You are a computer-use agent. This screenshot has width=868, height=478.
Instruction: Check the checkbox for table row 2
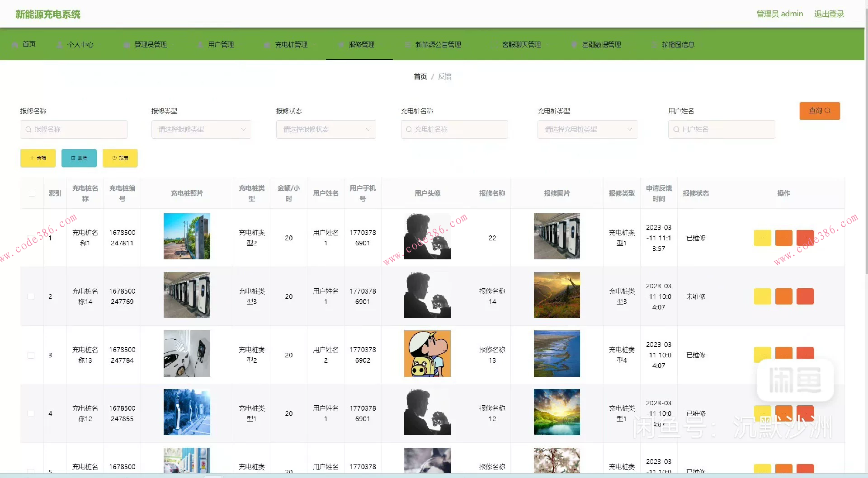click(31, 296)
